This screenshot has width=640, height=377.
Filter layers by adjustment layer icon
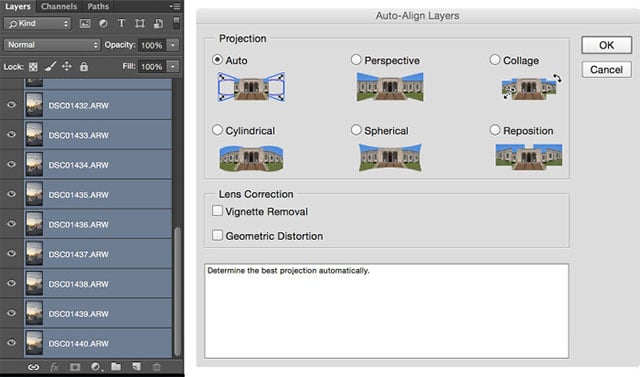pyautogui.click(x=103, y=24)
